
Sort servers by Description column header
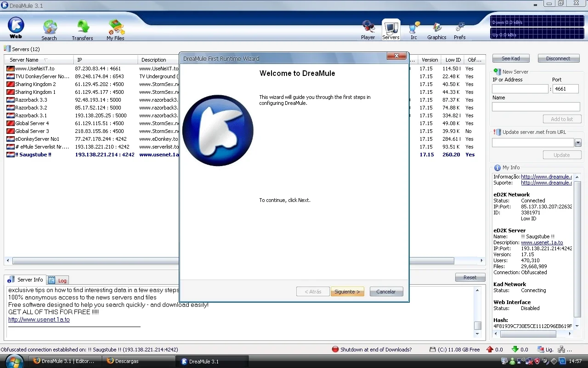point(158,60)
